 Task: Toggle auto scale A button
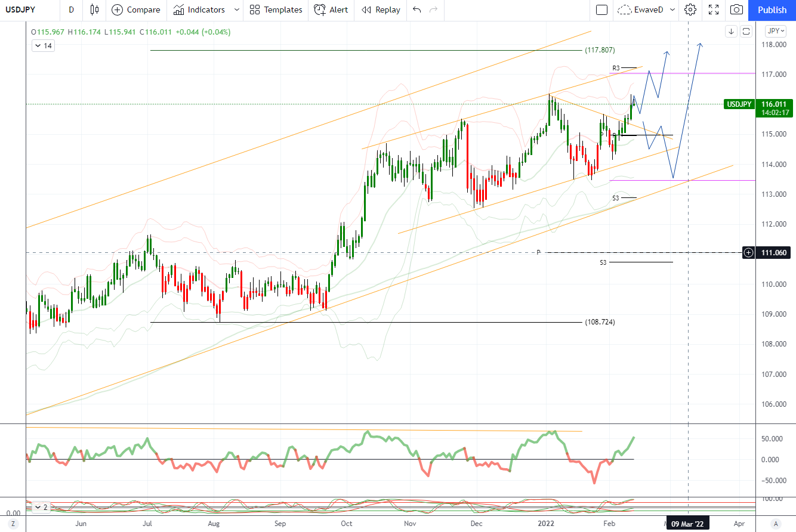click(776, 524)
